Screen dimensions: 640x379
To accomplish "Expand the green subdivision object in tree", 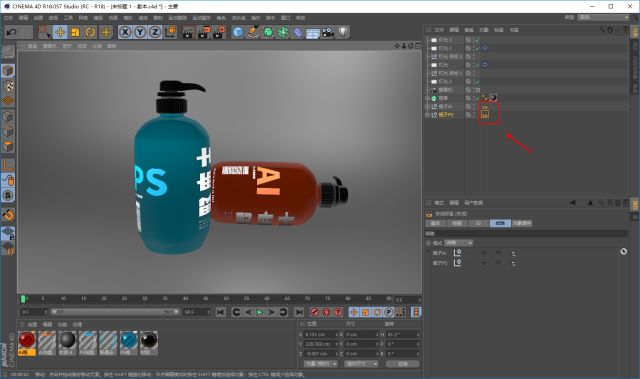I will click(428, 98).
